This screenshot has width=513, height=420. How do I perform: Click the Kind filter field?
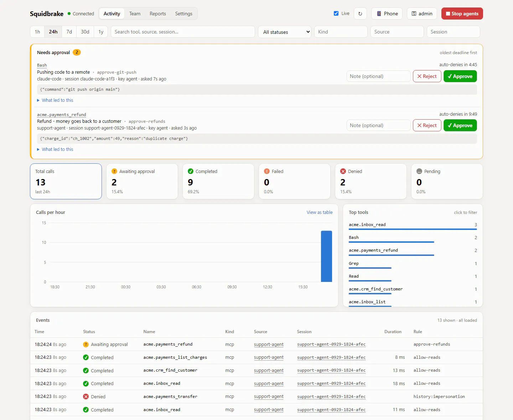pyautogui.click(x=341, y=32)
